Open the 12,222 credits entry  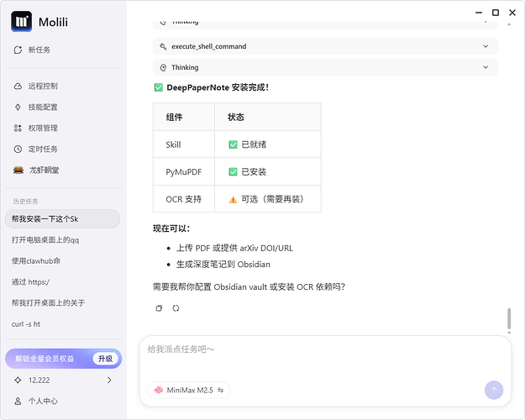pos(63,381)
